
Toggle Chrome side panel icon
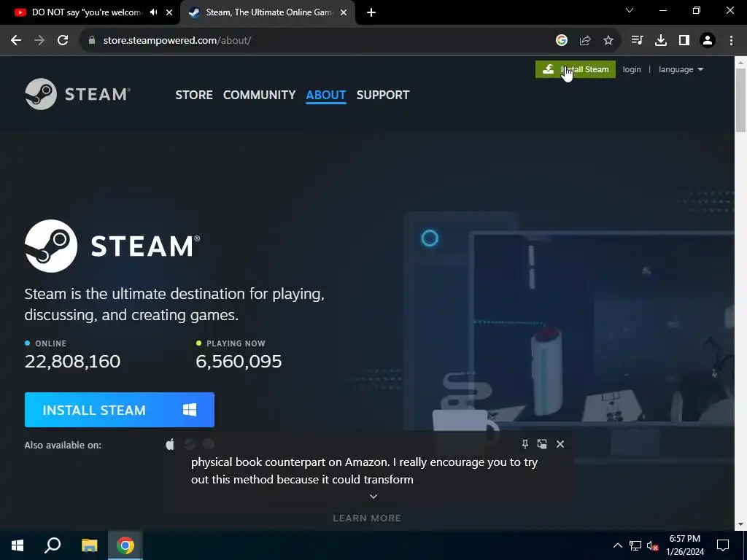click(684, 41)
